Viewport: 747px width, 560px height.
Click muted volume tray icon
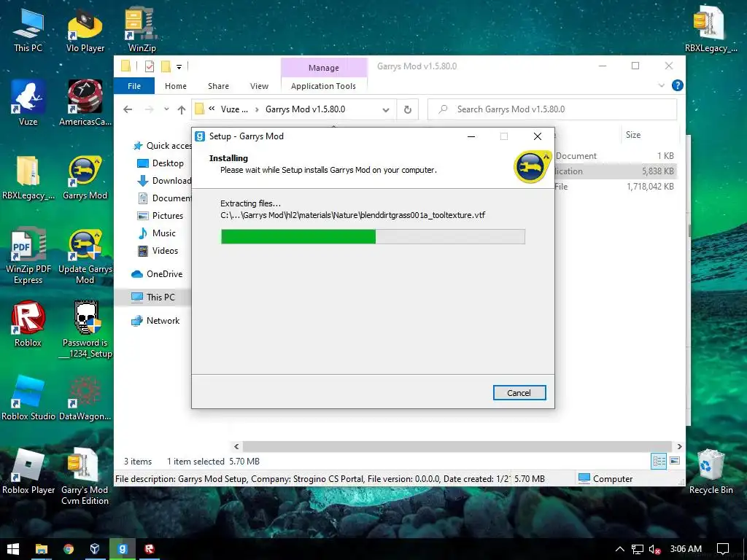click(x=655, y=549)
